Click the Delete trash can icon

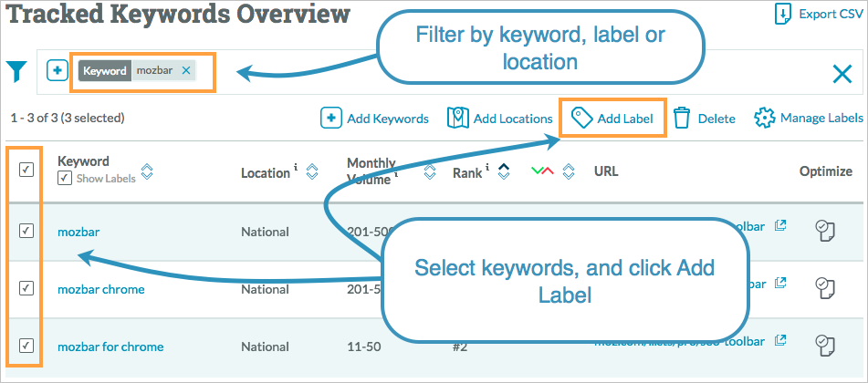click(x=682, y=119)
